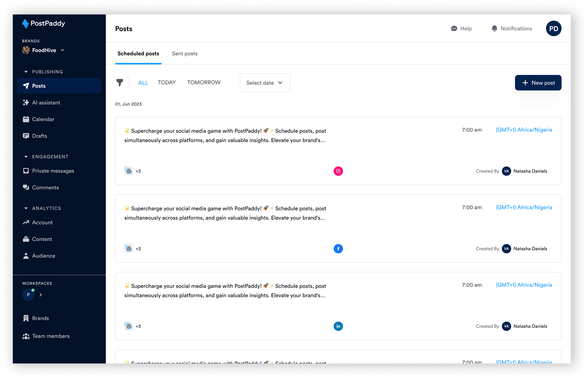The image size is (588, 379).
Task: Click the New post button
Action: tap(538, 83)
